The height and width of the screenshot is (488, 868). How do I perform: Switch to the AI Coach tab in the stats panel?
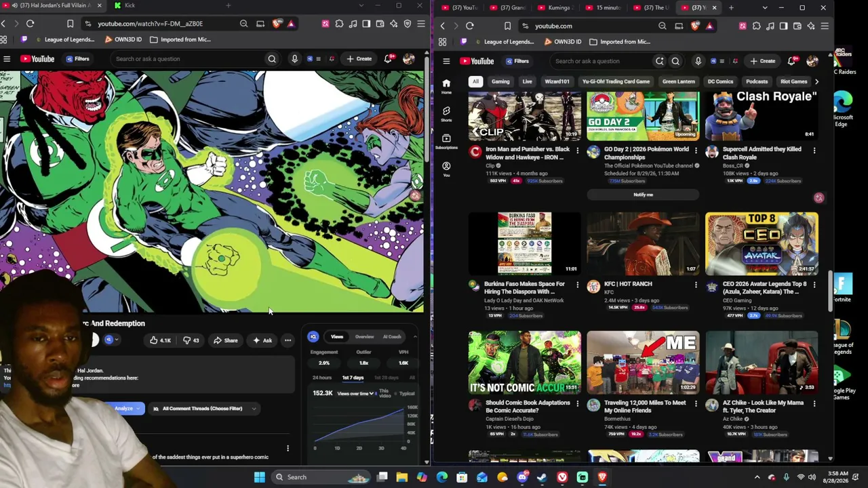pyautogui.click(x=392, y=337)
